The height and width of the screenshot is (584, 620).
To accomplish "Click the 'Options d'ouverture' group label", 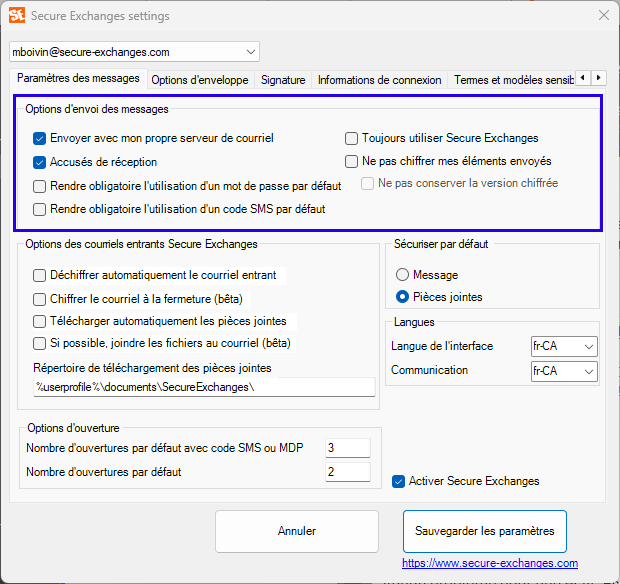I will point(73,428).
